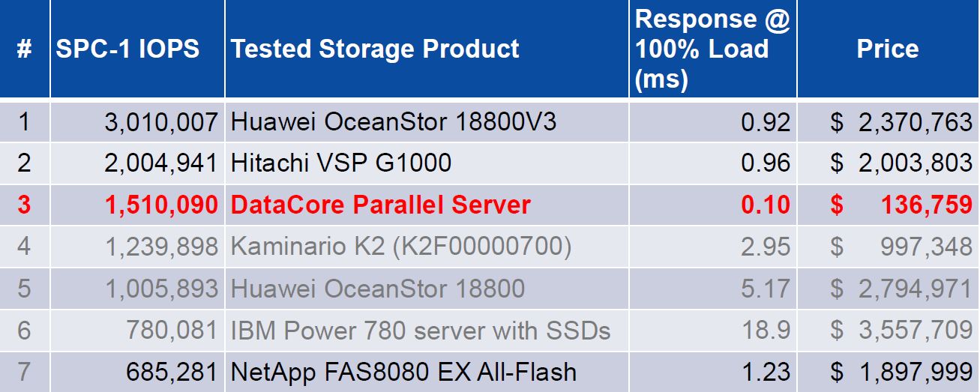Image resolution: width=980 pixels, height=392 pixels.
Task: Click IBM Power 780 server with SSDs
Action: coord(421,330)
